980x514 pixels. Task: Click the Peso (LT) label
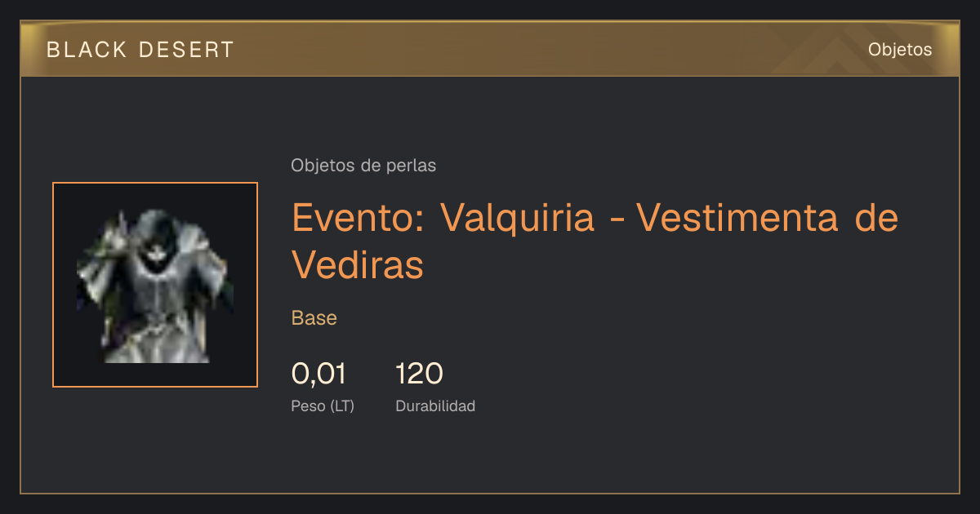click(323, 405)
